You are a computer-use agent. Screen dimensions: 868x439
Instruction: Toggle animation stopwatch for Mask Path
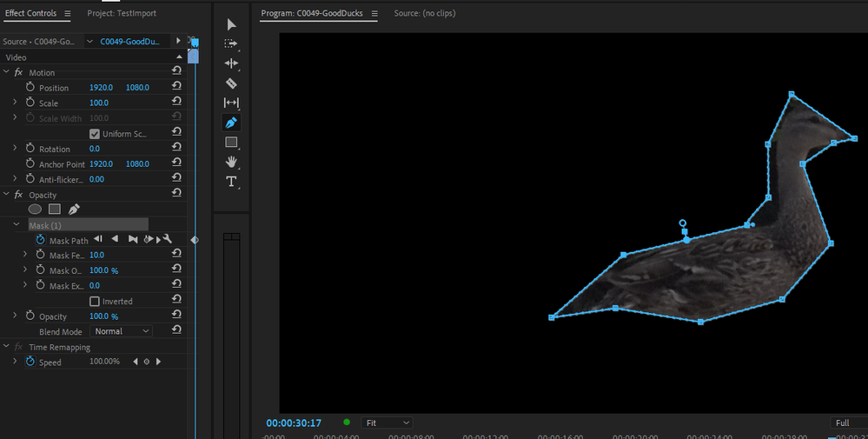click(41, 240)
